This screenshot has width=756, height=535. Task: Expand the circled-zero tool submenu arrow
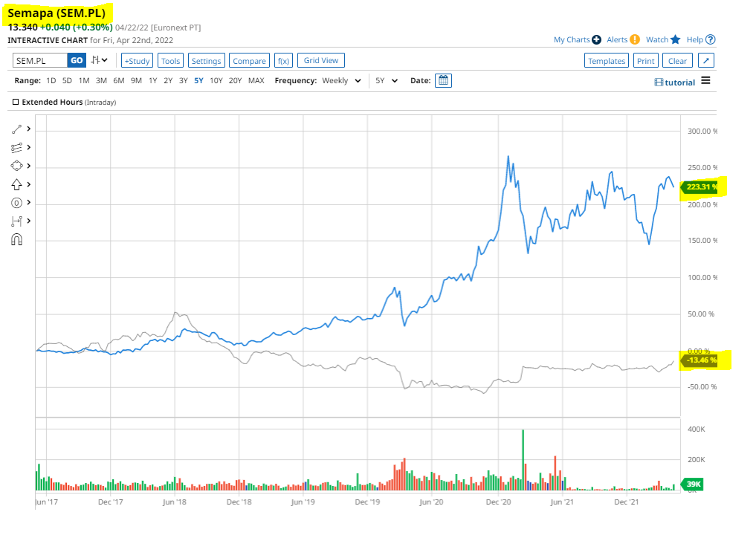coord(29,202)
